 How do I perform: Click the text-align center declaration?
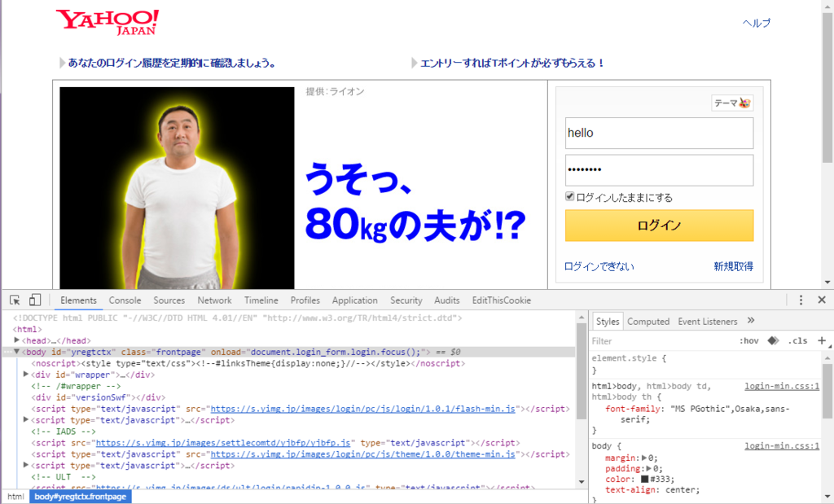click(x=652, y=489)
